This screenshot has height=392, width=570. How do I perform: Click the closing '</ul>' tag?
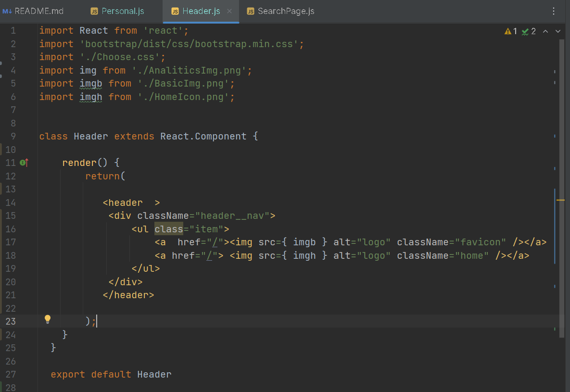tap(146, 269)
